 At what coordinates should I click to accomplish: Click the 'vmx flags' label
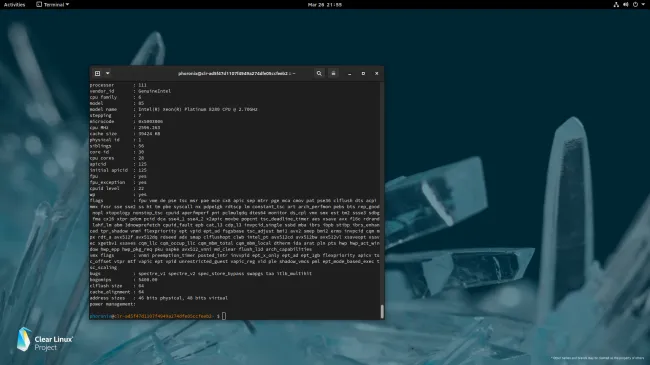tap(102, 256)
